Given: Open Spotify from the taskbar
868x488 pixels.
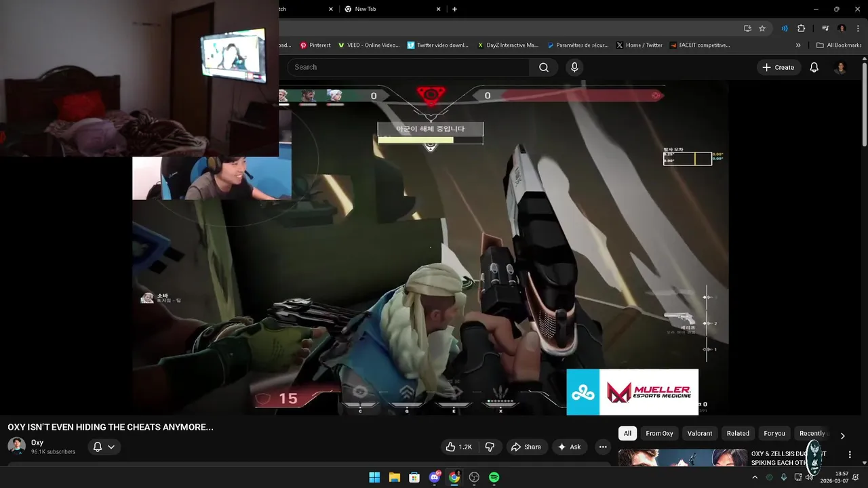Looking at the screenshot, I should click(494, 477).
